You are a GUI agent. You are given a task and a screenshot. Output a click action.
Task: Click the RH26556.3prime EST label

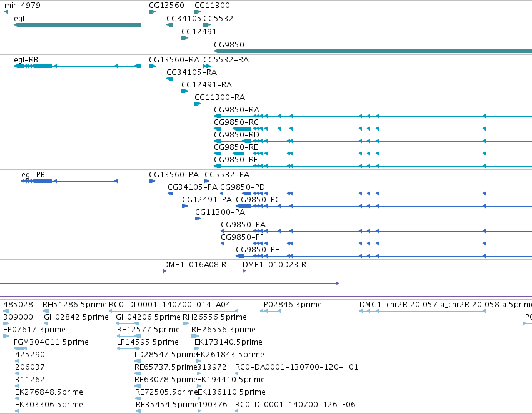[223, 330]
